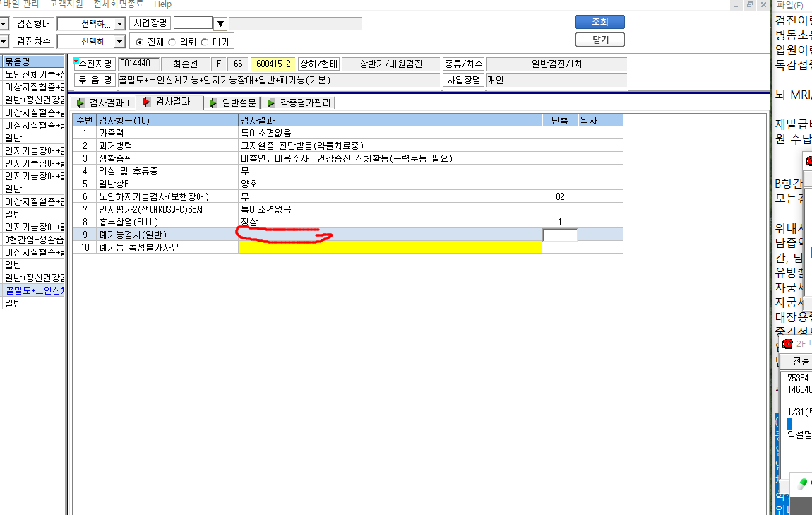Viewport: 812px width, 515px height.
Task: Select 골밀도+노인신체 item in 묶음명 list
Action: 34,290
